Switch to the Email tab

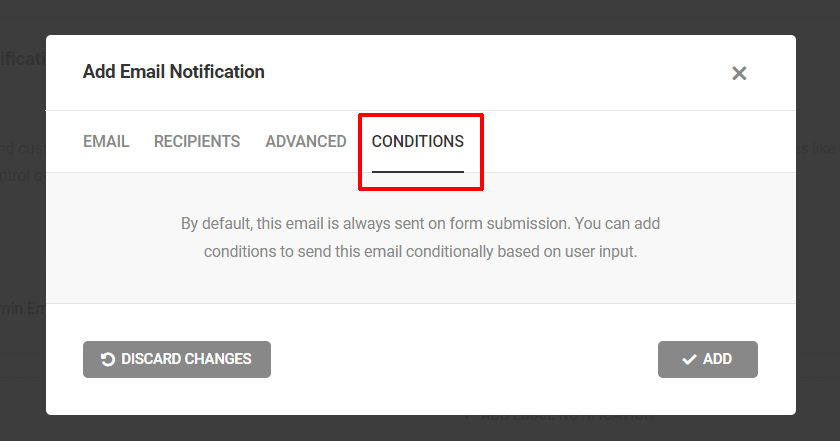click(x=106, y=141)
